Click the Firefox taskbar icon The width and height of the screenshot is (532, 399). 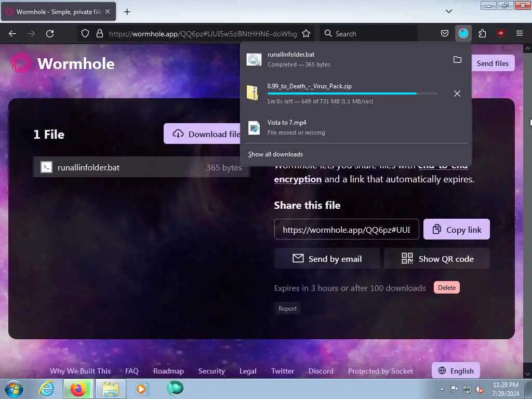(x=78, y=389)
